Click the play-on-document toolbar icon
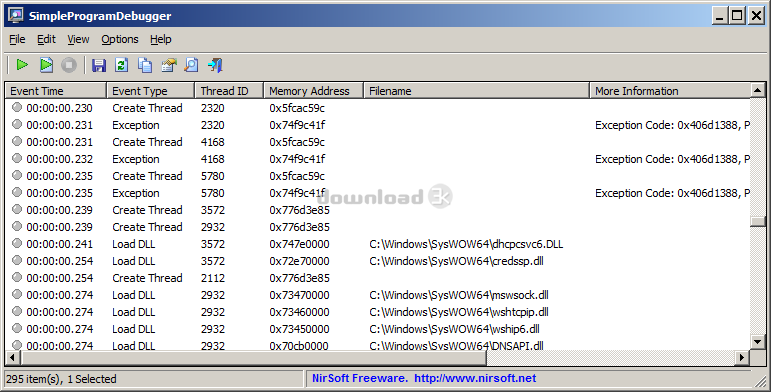 (x=46, y=65)
